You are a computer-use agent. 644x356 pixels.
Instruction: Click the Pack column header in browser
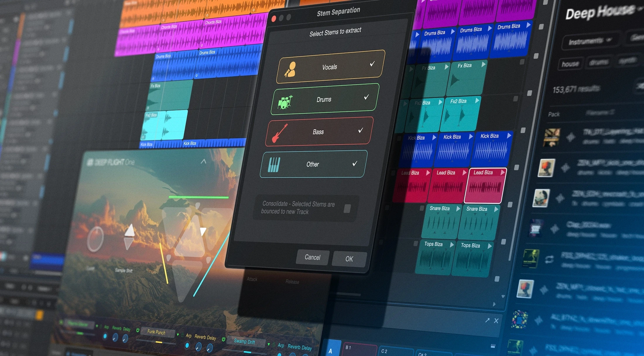pyautogui.click(x=554, y=114)
